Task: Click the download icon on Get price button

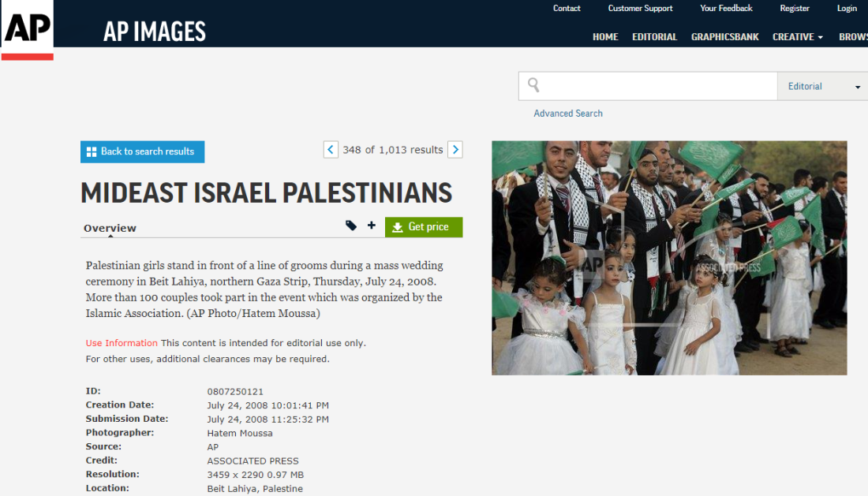Action: point(398,227)
